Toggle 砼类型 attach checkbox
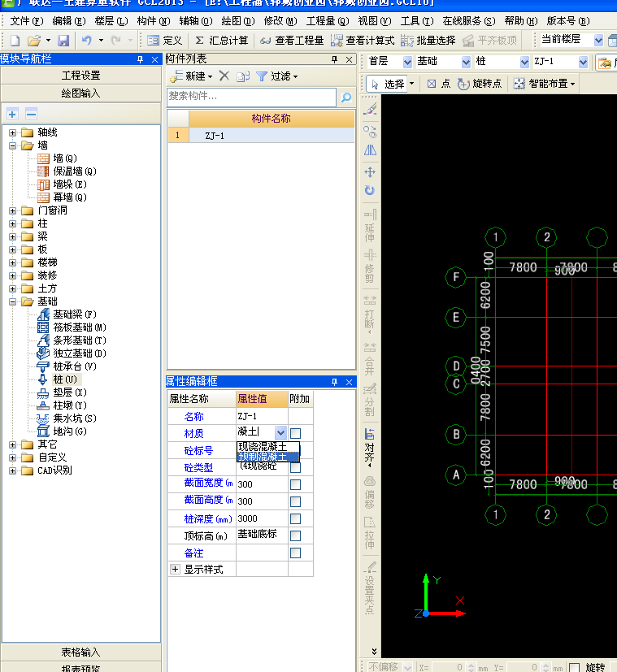The image size is (617, 672). (x=295, y=467)
